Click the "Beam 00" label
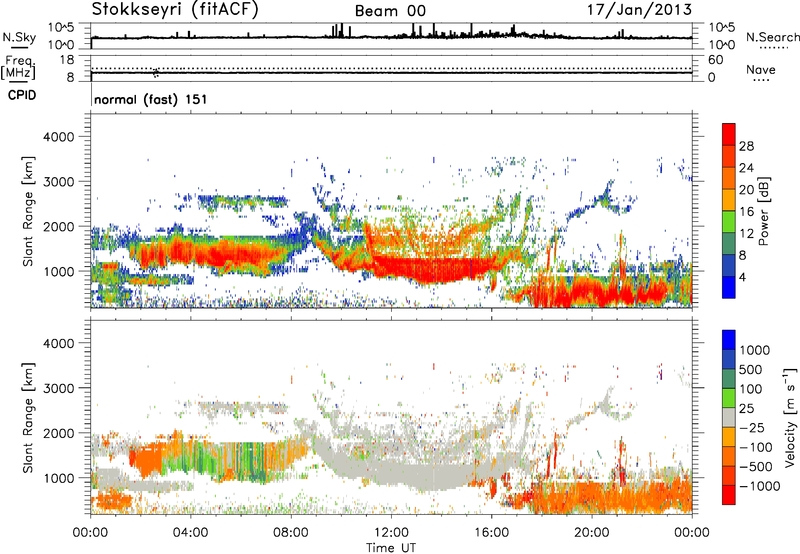 pos(390,11)
